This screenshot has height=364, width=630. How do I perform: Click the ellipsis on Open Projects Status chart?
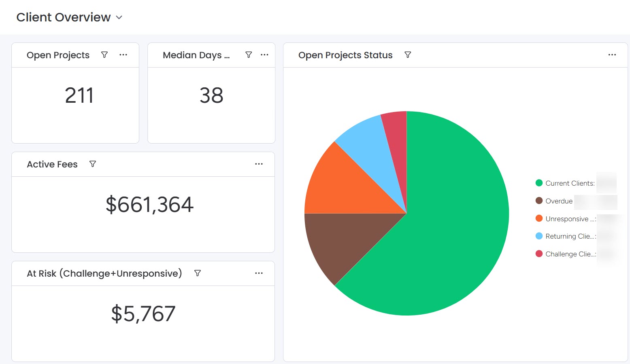[x=612, y=55]
